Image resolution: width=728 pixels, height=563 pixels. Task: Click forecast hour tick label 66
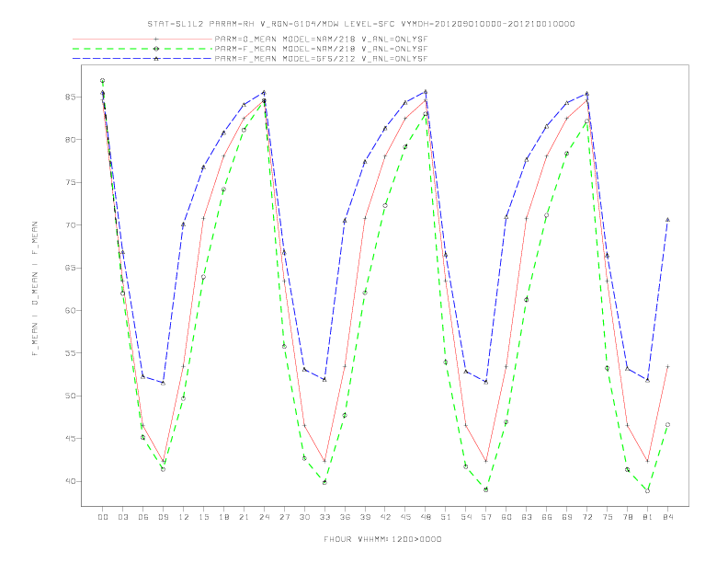pos(547,517)
